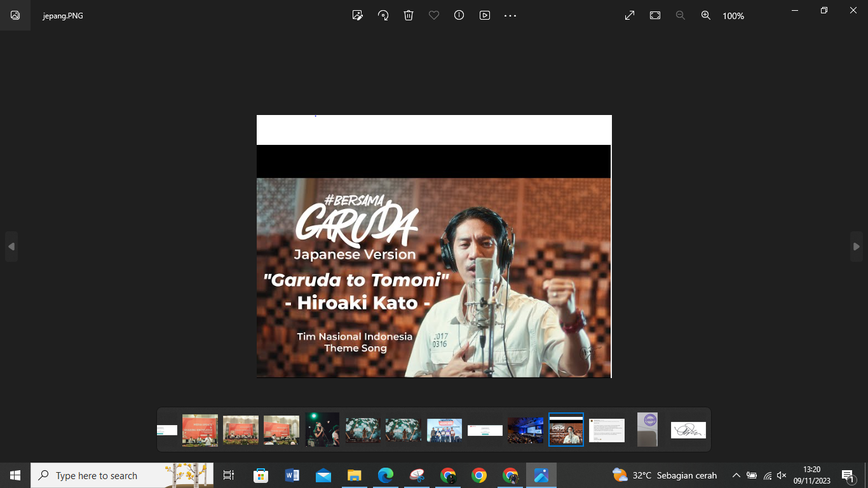The height and width of the screenshot is (488, 868).
Task: Open File Explorer from the taskbar
Action: (355, 475)
